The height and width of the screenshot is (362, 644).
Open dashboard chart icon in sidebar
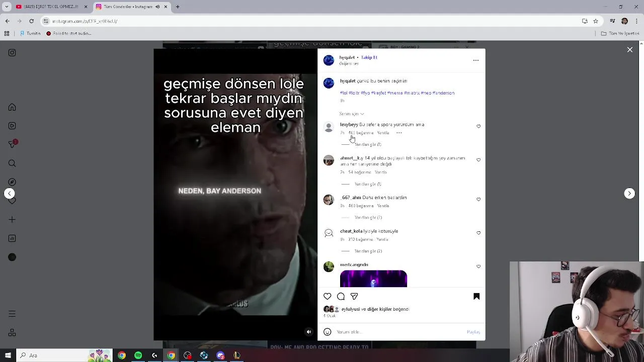(x=12, y=238)
